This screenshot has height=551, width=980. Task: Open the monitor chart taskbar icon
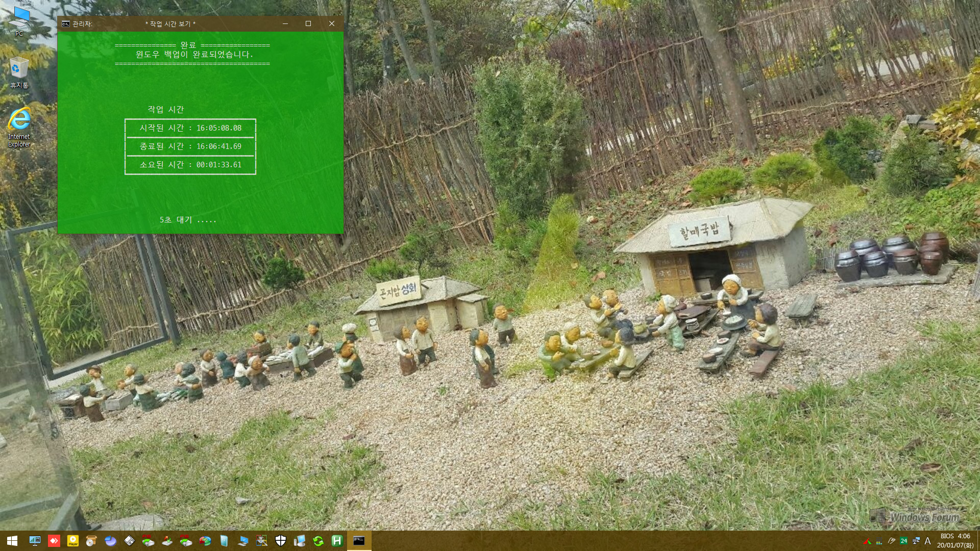coord(35,541)
